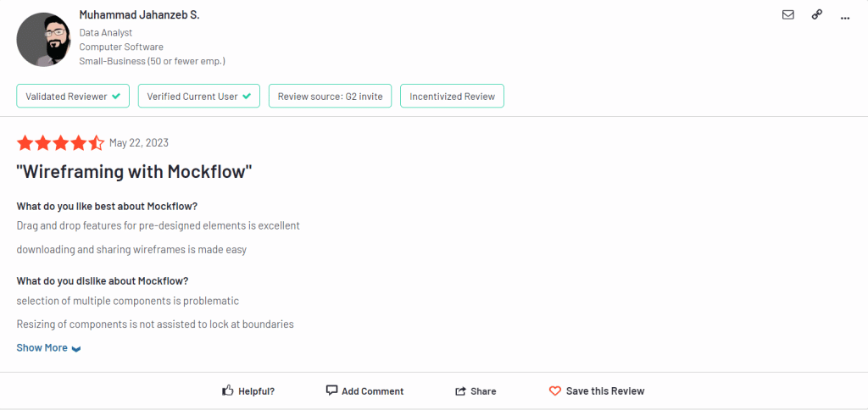This screenshot has height=410, width=868.
Task: Expand review with Show More
Action: pyautogui.click(x=42, y=347)
